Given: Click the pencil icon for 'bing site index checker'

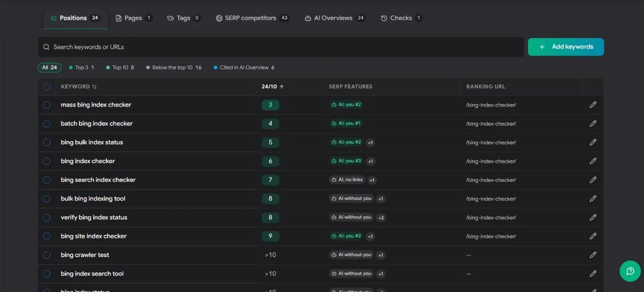Looking at the screenshot, I should [x=593, y=236].
